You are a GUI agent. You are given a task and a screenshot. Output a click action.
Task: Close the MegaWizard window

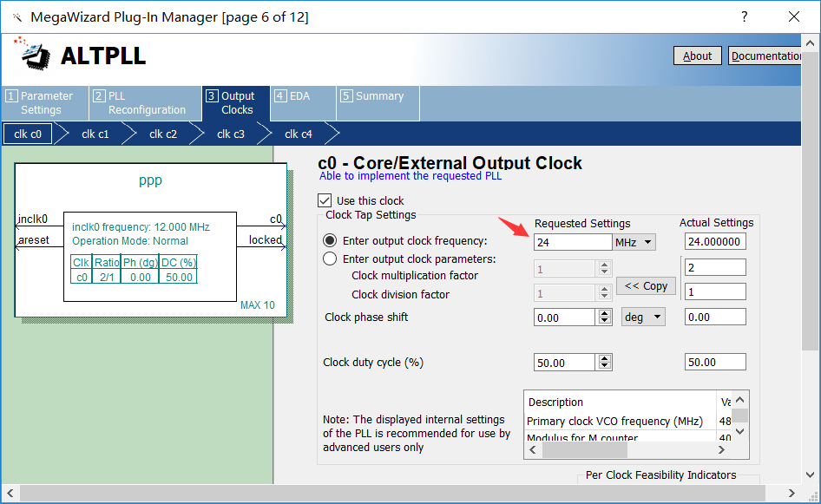tap(794, 16)
